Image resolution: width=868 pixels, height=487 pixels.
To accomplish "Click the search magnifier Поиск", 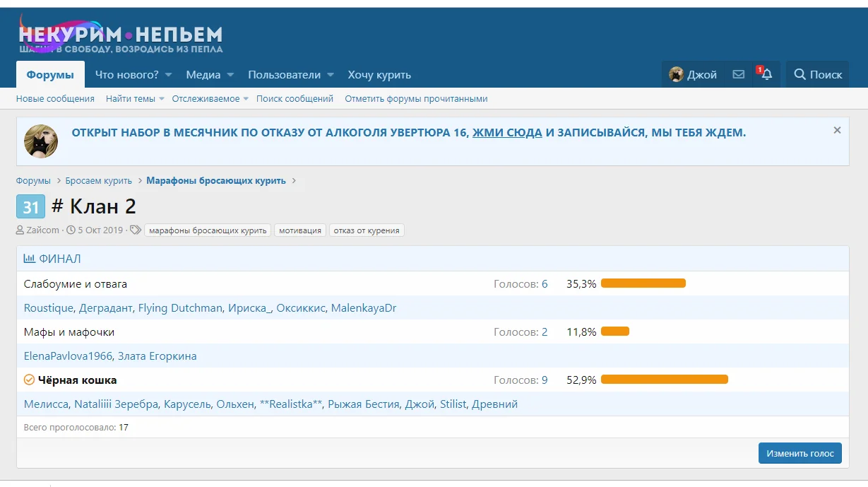I will tap(818, 74).
